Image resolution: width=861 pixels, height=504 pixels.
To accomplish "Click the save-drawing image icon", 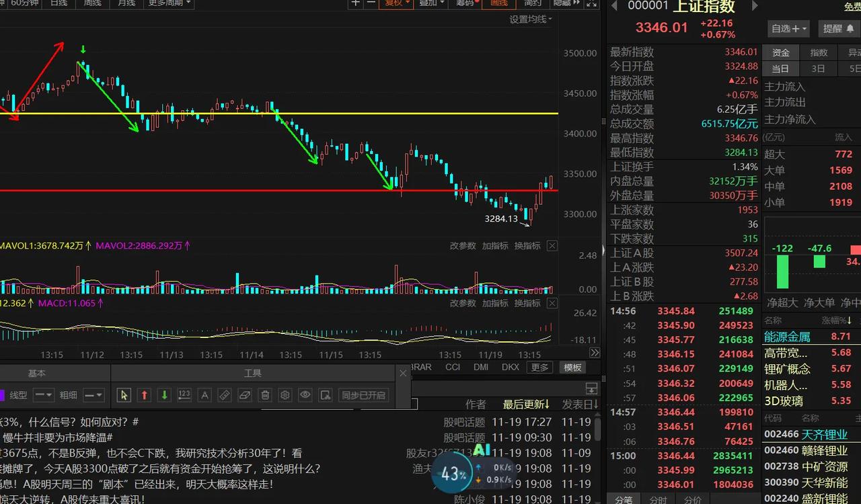I will [x=326, y=395].
